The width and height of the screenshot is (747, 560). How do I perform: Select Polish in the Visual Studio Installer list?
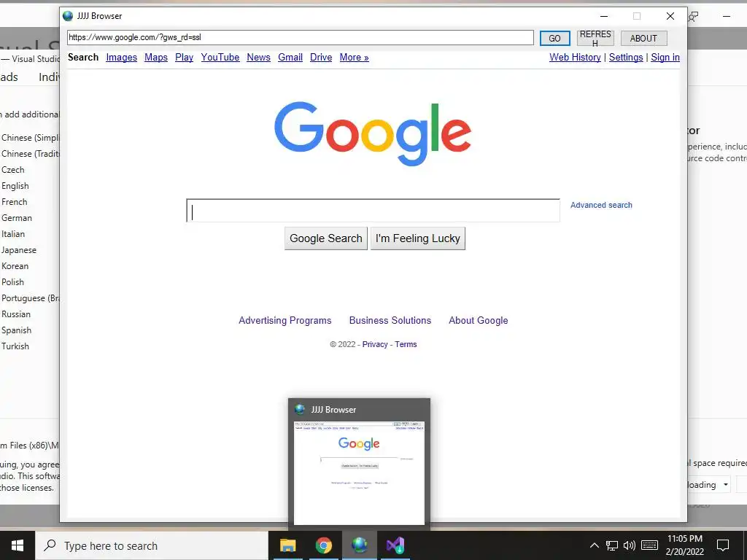[12, 282]
